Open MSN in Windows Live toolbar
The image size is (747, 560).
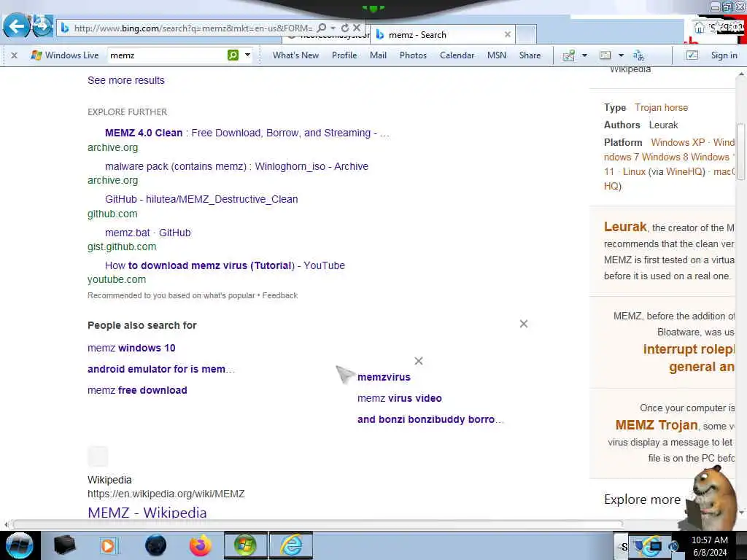[496, 55]
